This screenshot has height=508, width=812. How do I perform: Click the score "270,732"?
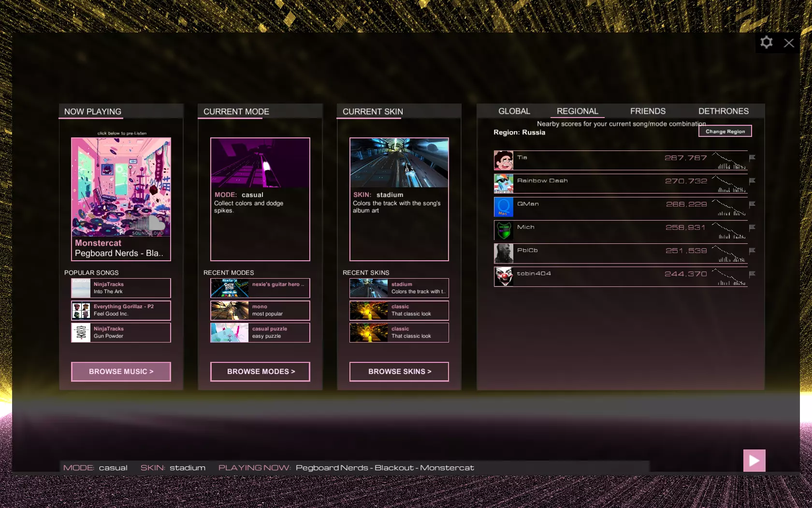686,181
